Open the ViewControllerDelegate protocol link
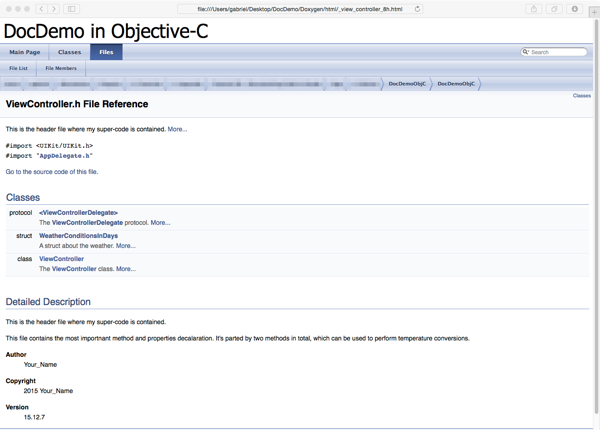 pyautogui.click(x=78, y=213)
